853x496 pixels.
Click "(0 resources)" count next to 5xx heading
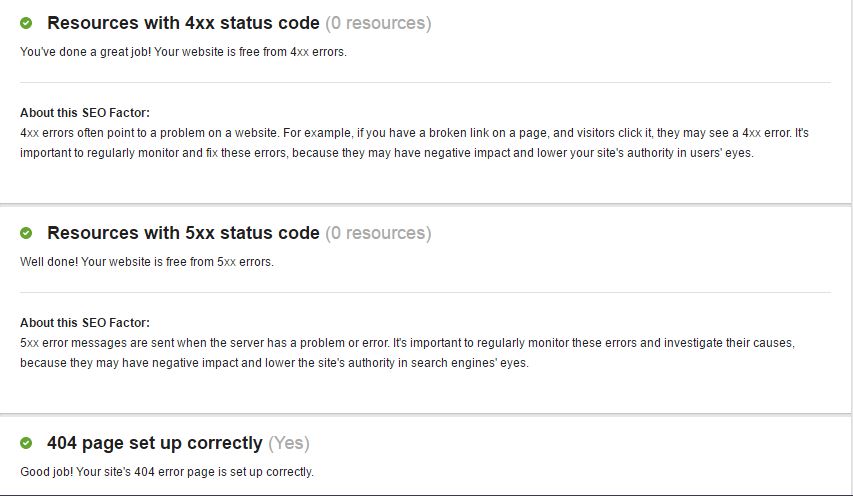pos(378,233)
